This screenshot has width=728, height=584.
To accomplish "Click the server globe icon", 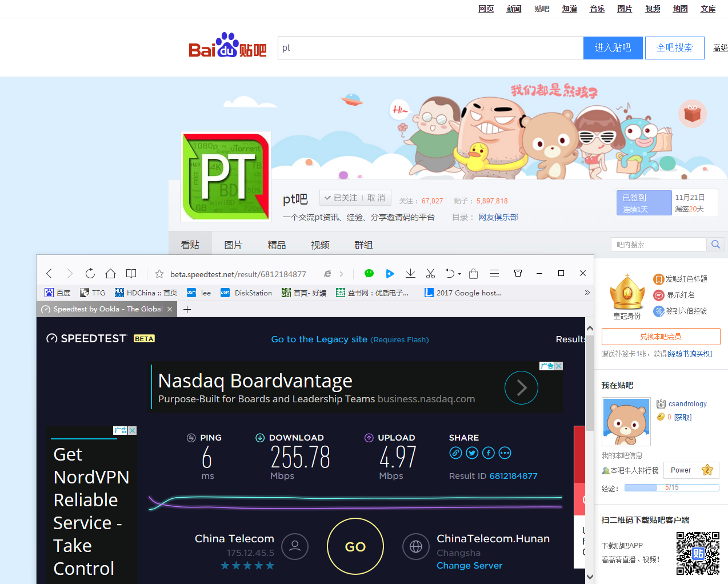I will pyautogui.click(x=416, y=546).
